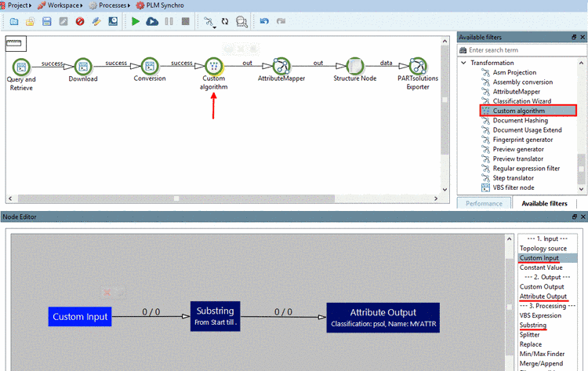Select the Custom algorithm node in pipeline
588x371 pixels.
tap(214, 66)
